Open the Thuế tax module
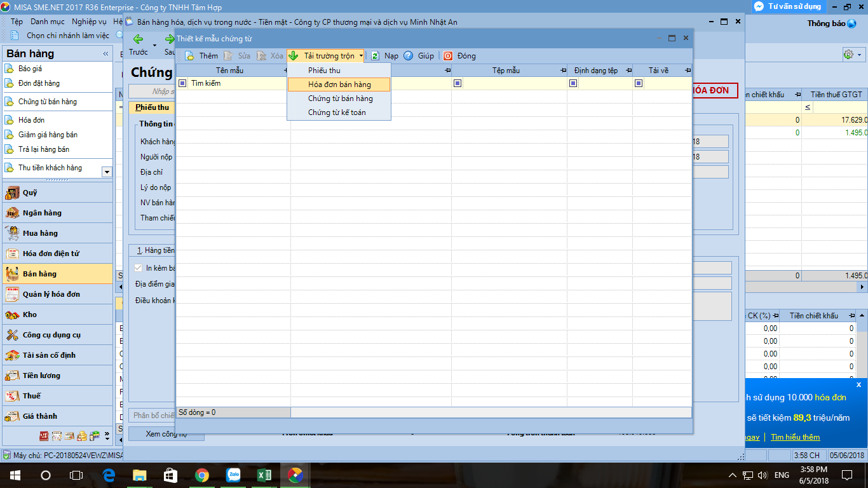 [57, 396]
